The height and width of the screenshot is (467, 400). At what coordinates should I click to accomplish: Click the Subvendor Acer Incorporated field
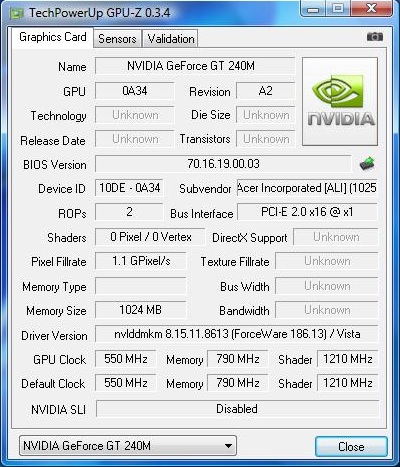pos(307,188)
